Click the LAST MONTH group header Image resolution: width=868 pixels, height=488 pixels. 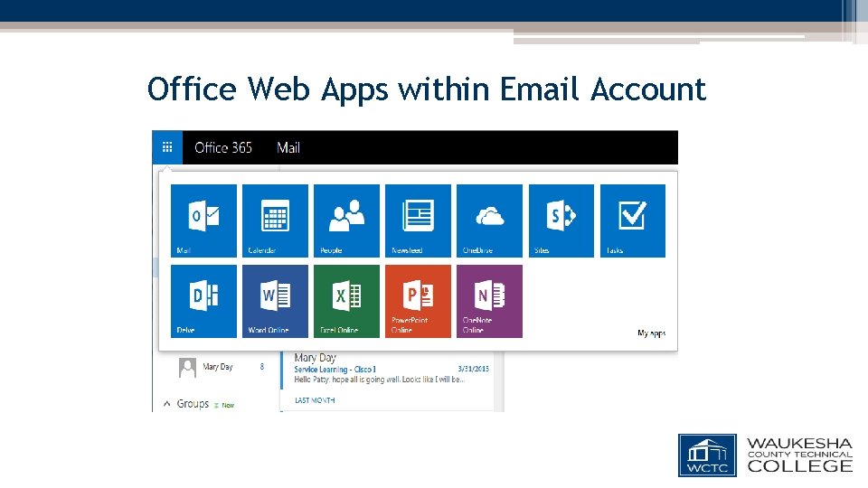tap(315, 400)
